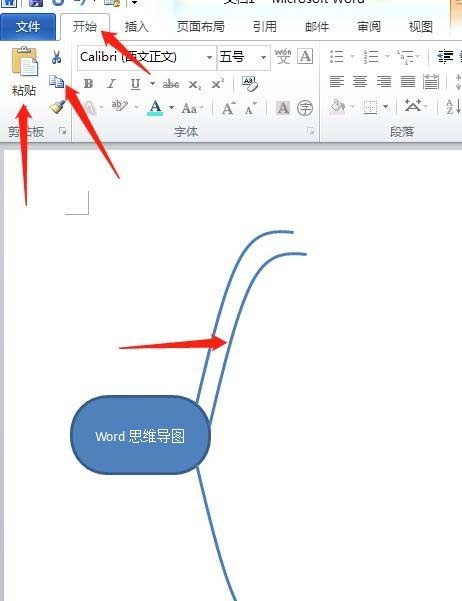Switch to the 引用 references tab
The image size is (462, 601).
coord(265,27)
